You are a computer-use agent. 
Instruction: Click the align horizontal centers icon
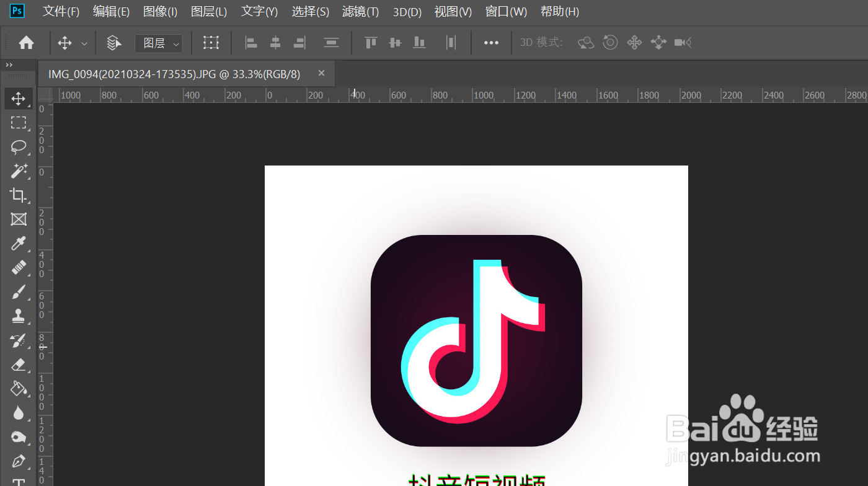275,42
